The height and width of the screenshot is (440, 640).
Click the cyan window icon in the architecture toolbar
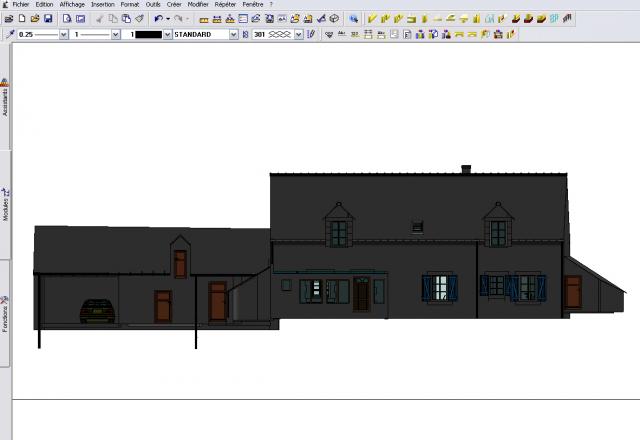(x=489, y=18)
